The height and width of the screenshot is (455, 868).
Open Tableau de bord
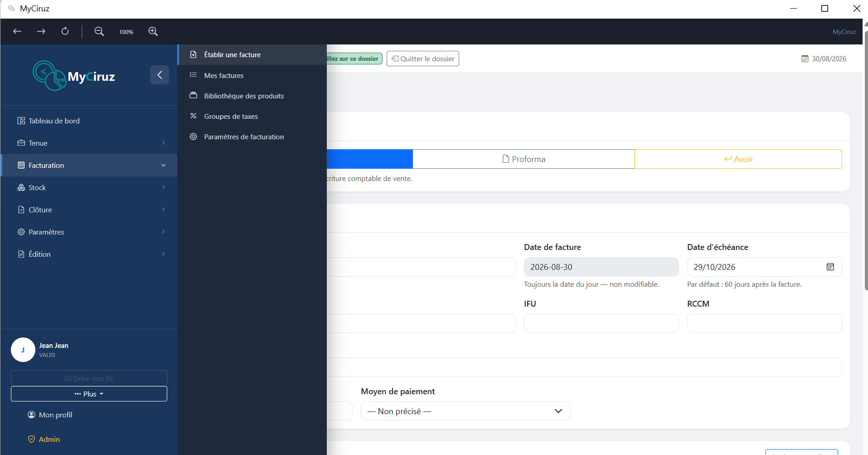point(89,121)
